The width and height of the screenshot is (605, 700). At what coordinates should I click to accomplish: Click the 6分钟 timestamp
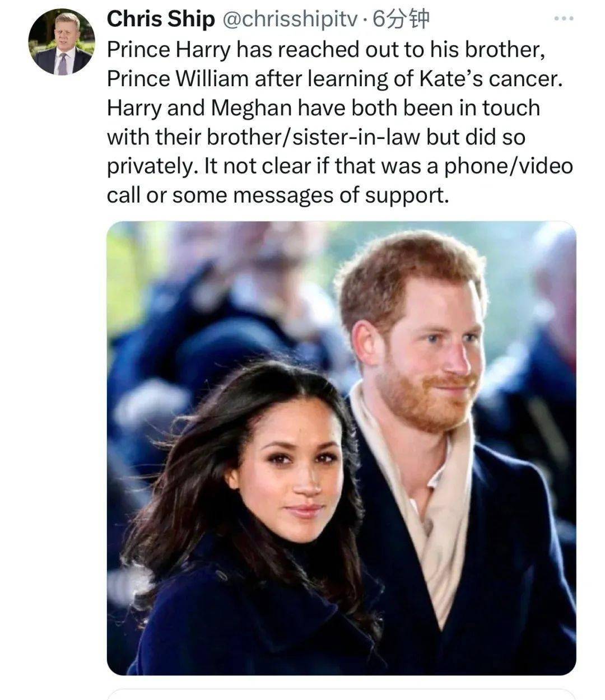(x=401, y=20)
